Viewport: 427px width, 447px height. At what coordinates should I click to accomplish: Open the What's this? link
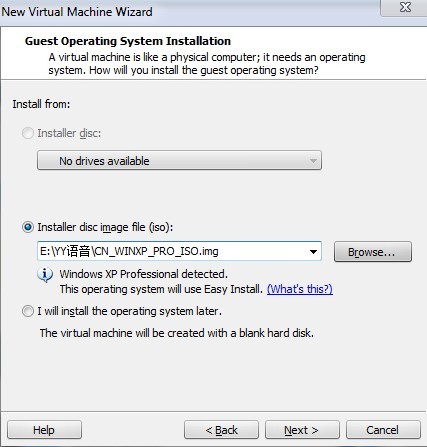[300, 289]
